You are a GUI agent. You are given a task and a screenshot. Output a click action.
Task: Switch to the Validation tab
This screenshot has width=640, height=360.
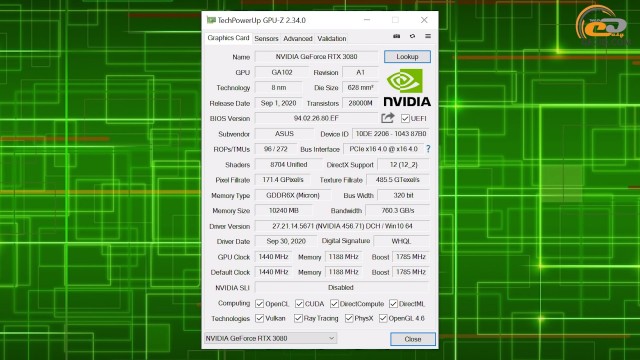point(332,38)
